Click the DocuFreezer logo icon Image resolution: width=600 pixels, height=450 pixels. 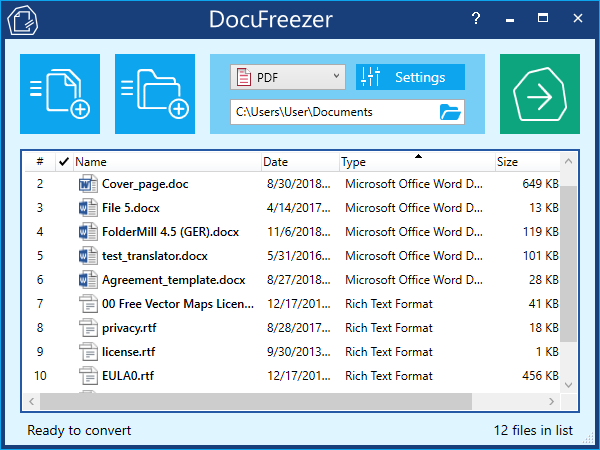tap(23, 20)
